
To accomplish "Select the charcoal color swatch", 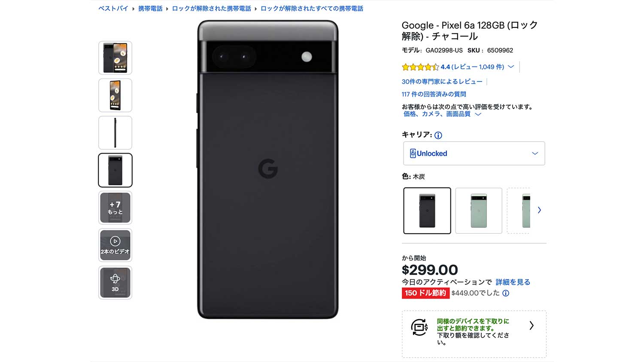I will [x=427, y=211].
